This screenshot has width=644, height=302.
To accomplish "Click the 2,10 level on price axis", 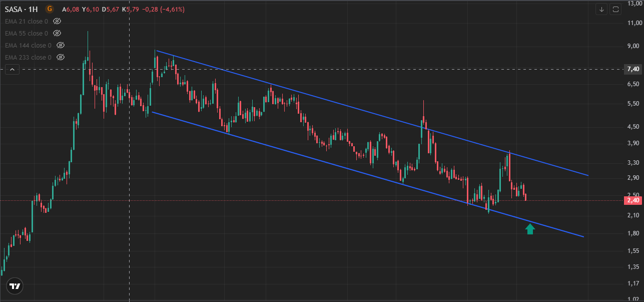I will click(634, 215).
